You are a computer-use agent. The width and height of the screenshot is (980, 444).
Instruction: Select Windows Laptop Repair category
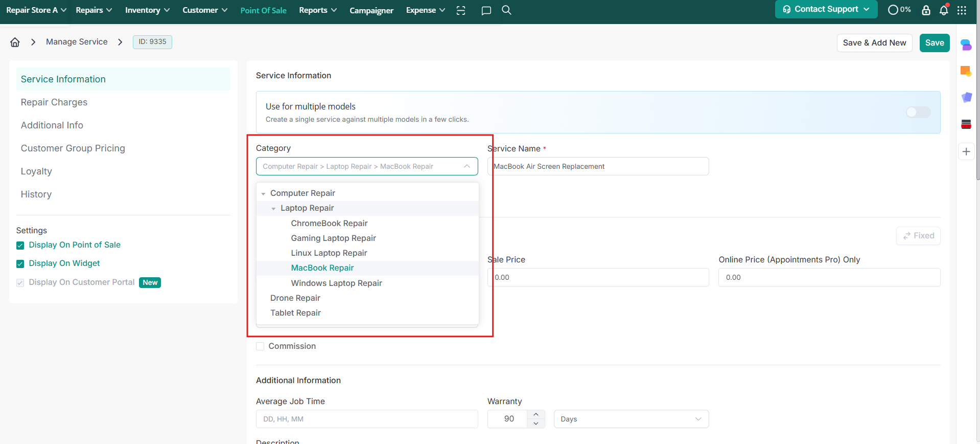pyautogui.click(x=336, y=283)
